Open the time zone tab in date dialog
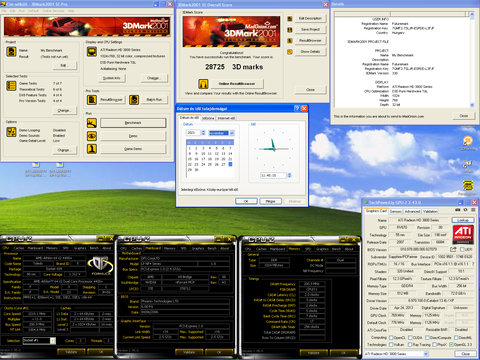 click(208, 118)
